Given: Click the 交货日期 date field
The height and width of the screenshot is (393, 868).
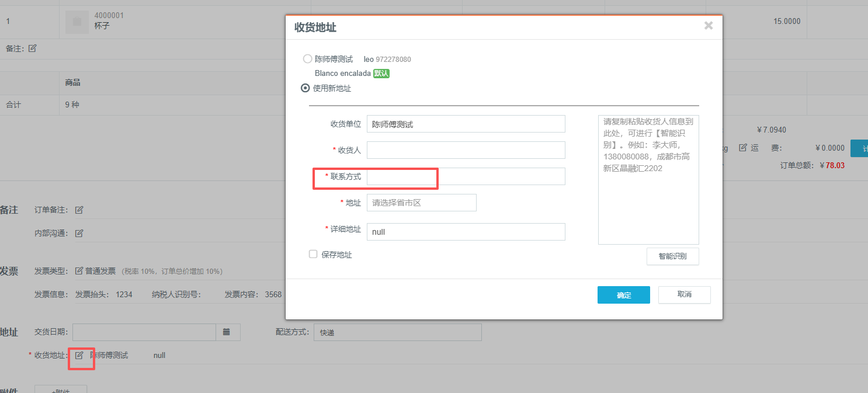Looking at the screenshot, I should 144,332.
